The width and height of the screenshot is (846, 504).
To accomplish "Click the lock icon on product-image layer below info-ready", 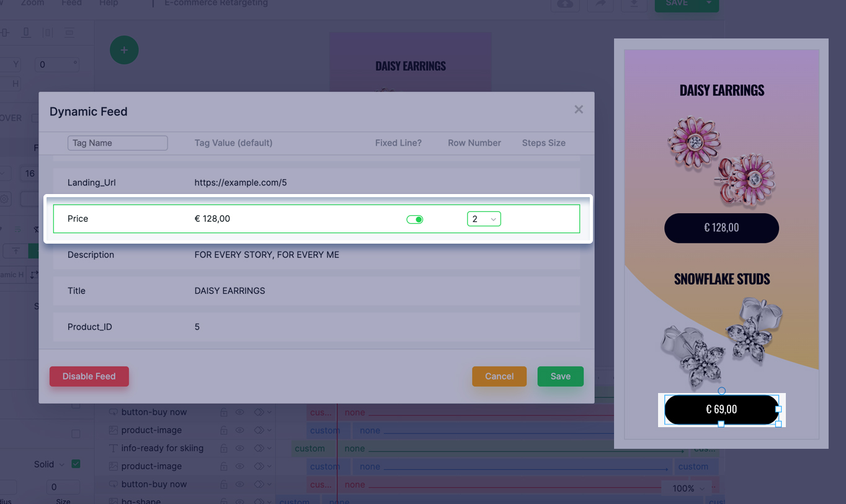I will [224, 466].
